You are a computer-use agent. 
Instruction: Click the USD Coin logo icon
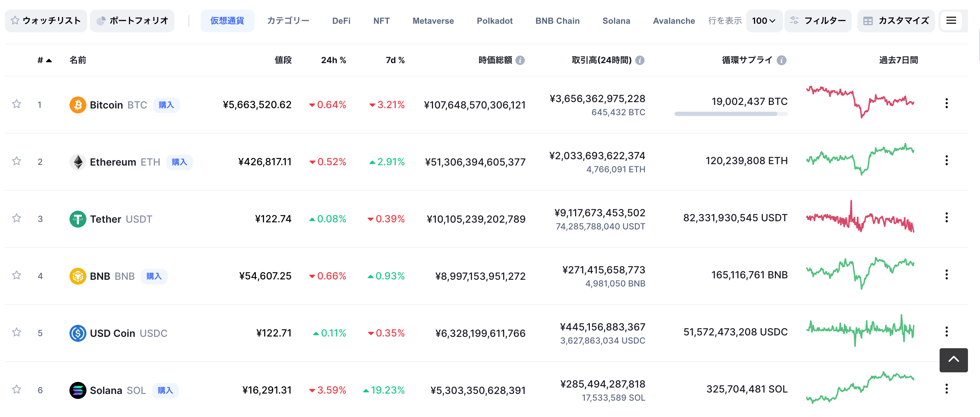(x=78, y=333)
